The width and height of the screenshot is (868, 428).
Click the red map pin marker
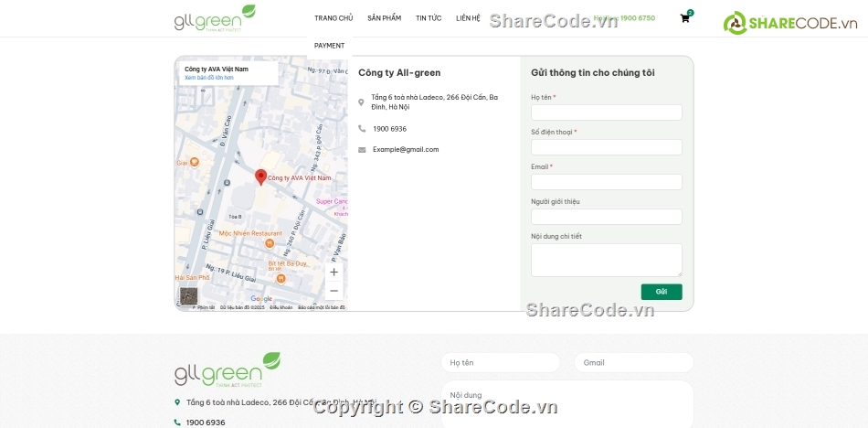pyautogui.click(x=260, y=177)
